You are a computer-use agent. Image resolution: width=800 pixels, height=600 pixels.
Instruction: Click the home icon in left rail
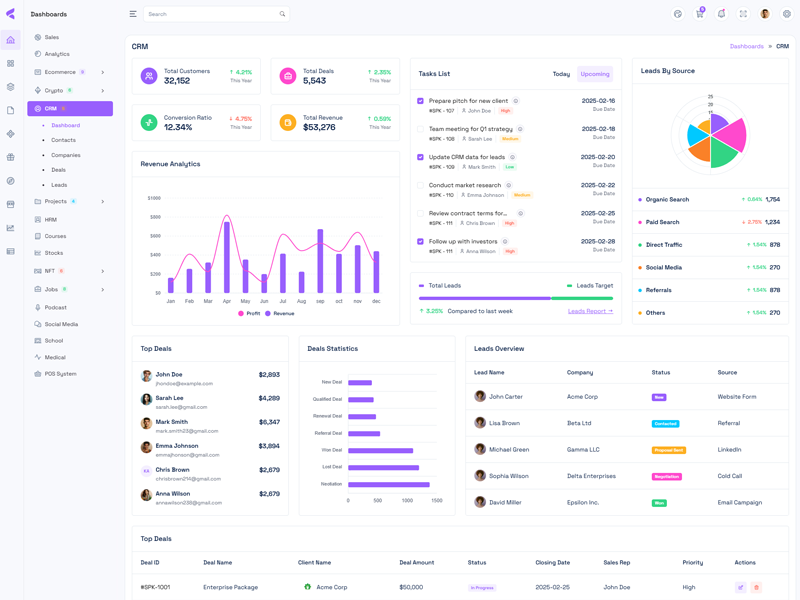tap(11, 40)
